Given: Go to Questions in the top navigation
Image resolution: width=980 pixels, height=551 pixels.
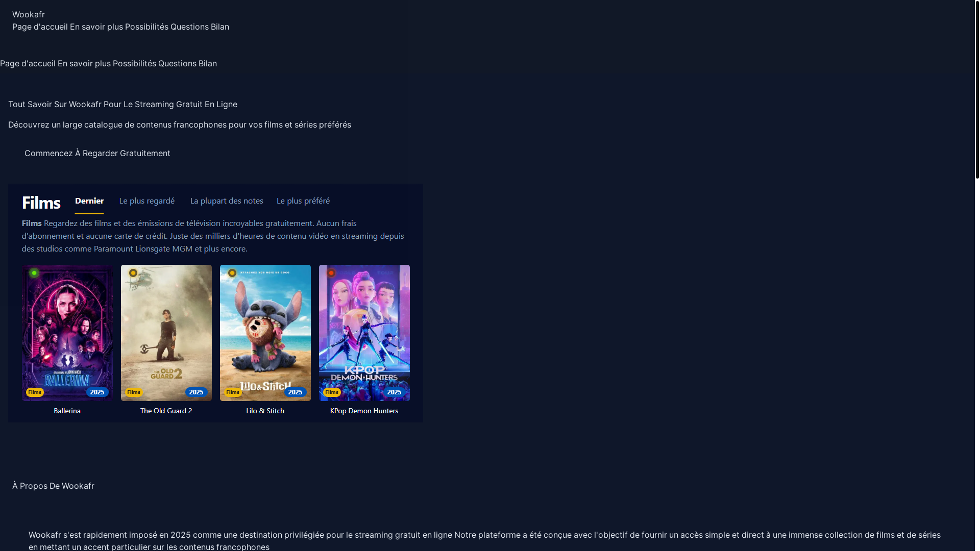Looking at the screenshot, I should click(x=189, y=27).
